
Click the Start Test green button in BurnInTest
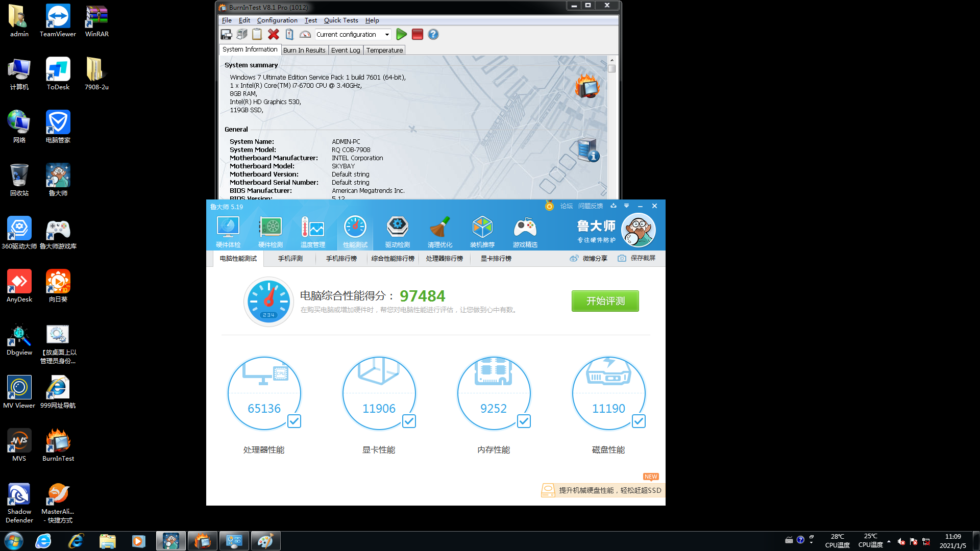401,34
